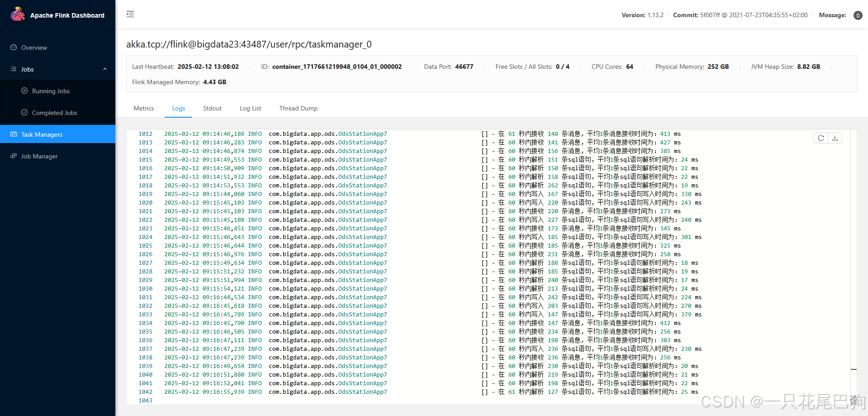Click the 330 ms value on line 1019
The height and width of the screenshot is (416, 868).
pyautogui.click(x=691, y=194)
